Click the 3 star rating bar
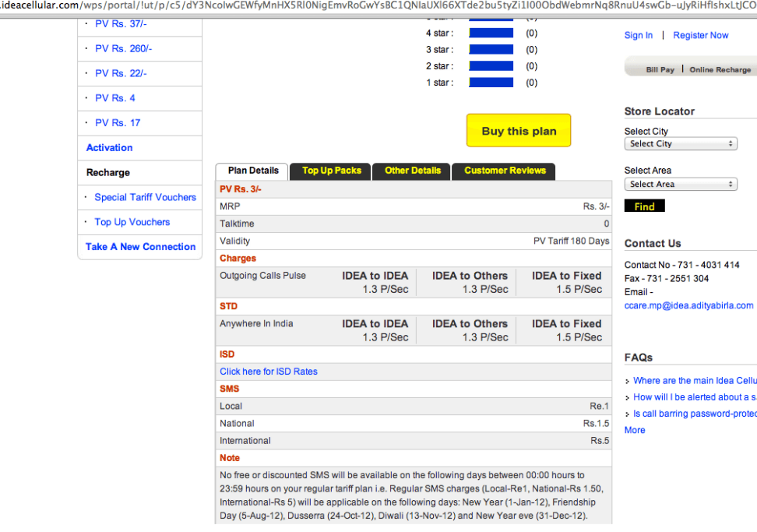 pos(491,49)
